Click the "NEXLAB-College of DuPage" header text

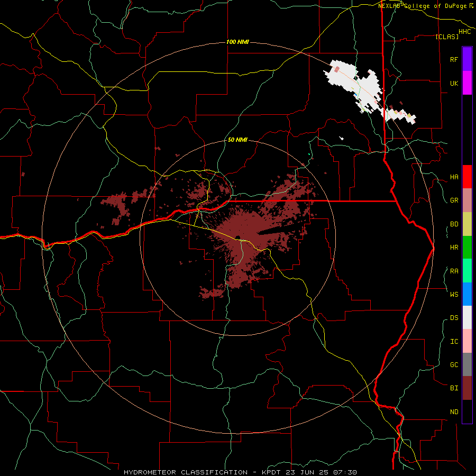pos(422,6)
